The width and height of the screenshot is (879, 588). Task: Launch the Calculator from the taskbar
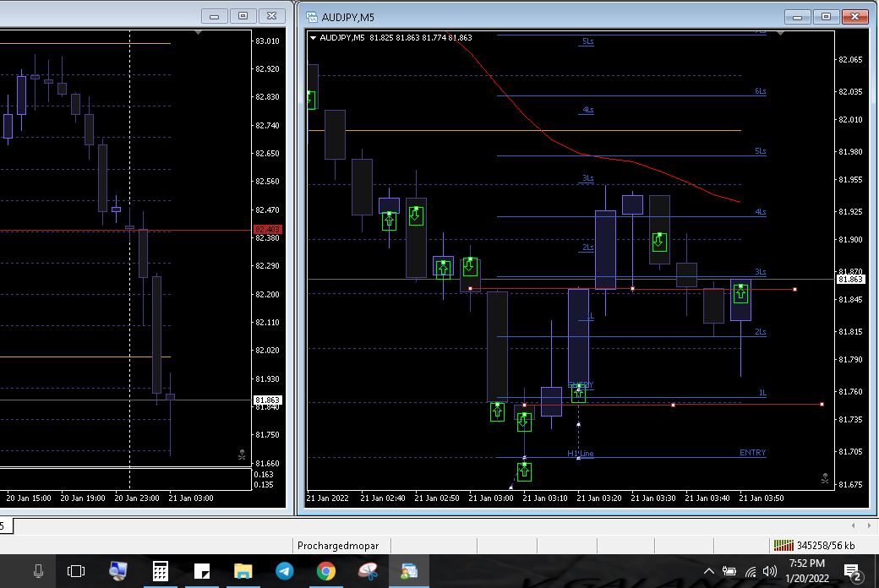point(160,572)
